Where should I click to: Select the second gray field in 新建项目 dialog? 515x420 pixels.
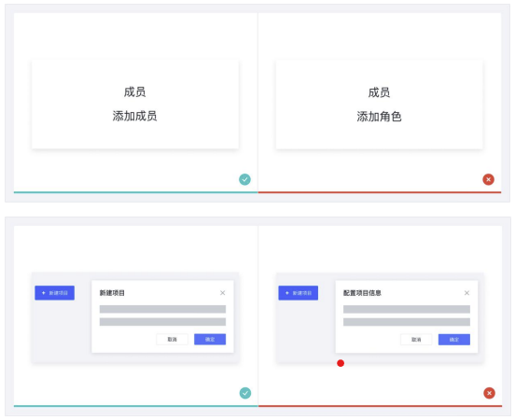[x=162, y=322]
